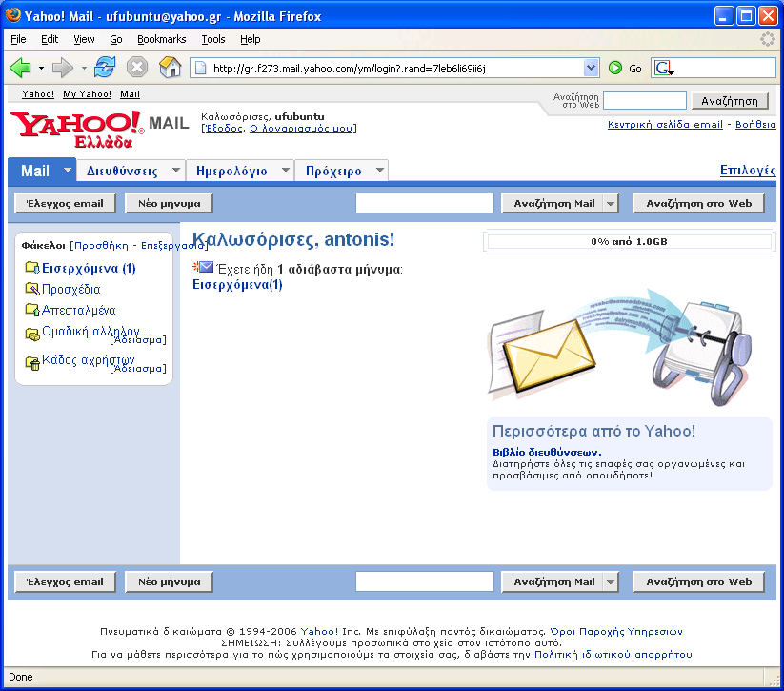Click the bottom Νέο μήνυμα button
The height and width of the screenshot is (691, 784).
[x=169, y=582]
